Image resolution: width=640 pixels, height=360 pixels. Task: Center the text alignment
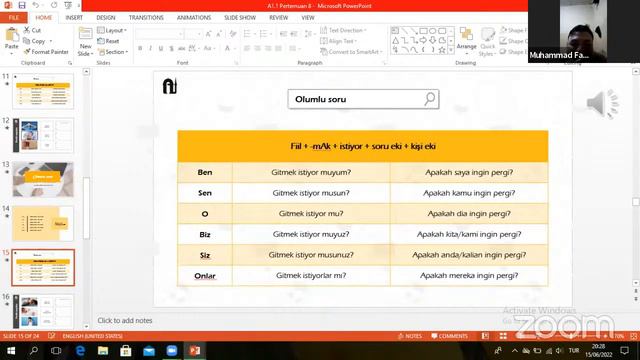coord(258,48)
